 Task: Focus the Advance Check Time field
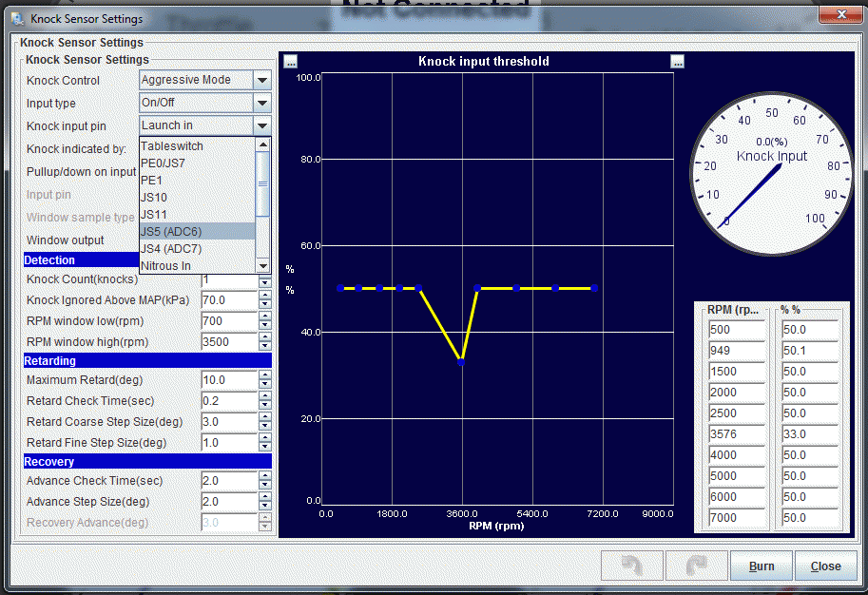click(230, 481)
